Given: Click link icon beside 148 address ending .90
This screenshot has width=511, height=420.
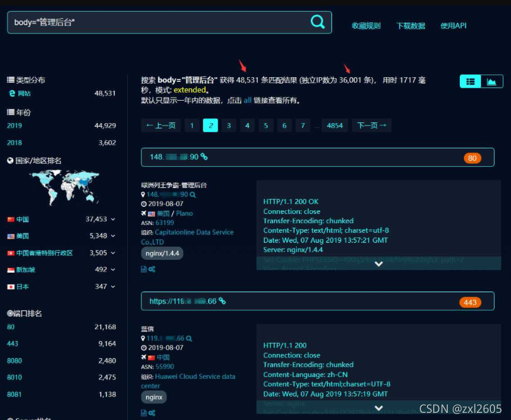Looking at the screenshot, I should pyautogui.click(x=204, y=157).
